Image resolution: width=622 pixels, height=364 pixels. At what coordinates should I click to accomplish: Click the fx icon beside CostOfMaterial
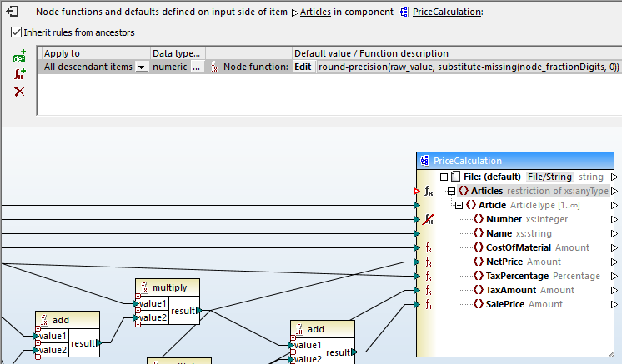coord(429,248)
